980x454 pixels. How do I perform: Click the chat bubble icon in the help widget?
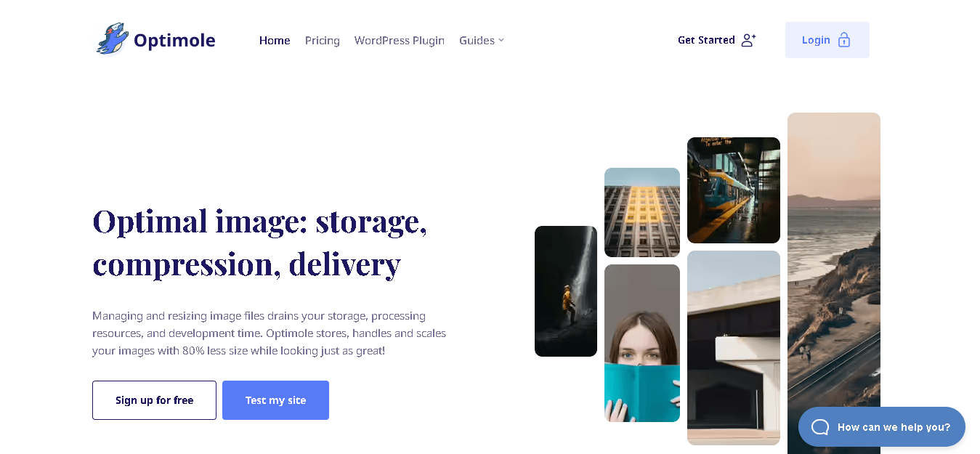click(x=820, y=427)
